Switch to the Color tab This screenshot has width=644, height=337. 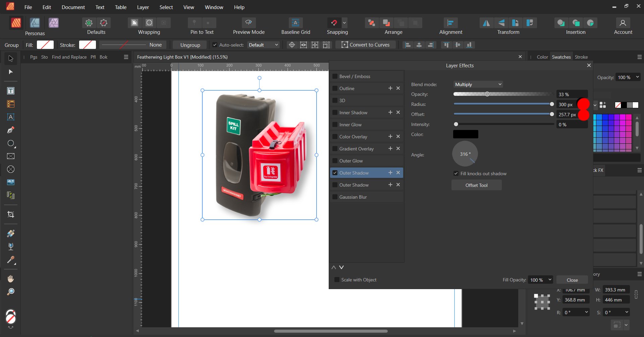[x=542, y=57]
